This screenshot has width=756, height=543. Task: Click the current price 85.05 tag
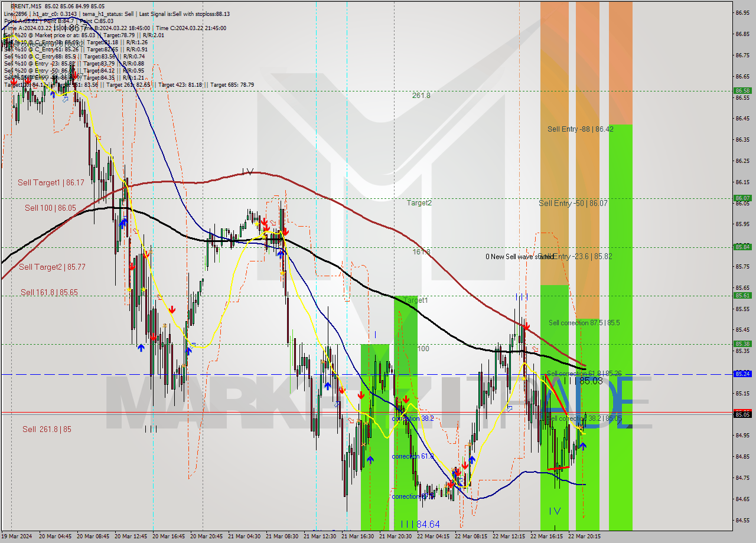(x=742, y=414)
